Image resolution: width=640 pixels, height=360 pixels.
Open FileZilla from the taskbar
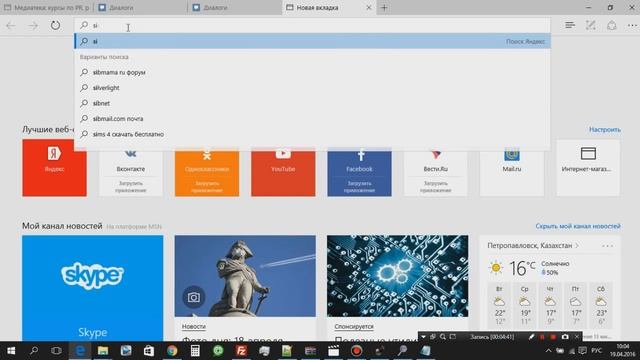point(241,351)
